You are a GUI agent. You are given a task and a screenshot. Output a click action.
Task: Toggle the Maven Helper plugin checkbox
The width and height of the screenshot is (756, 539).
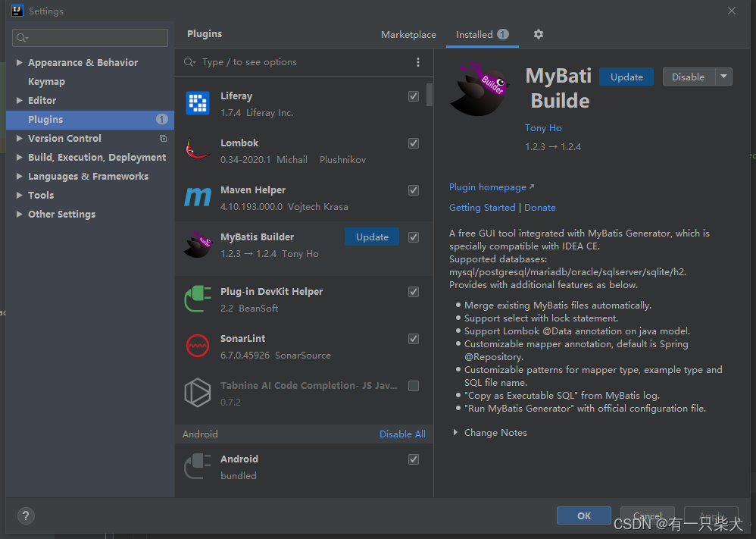pyautogui.click(x=413, y=190)
